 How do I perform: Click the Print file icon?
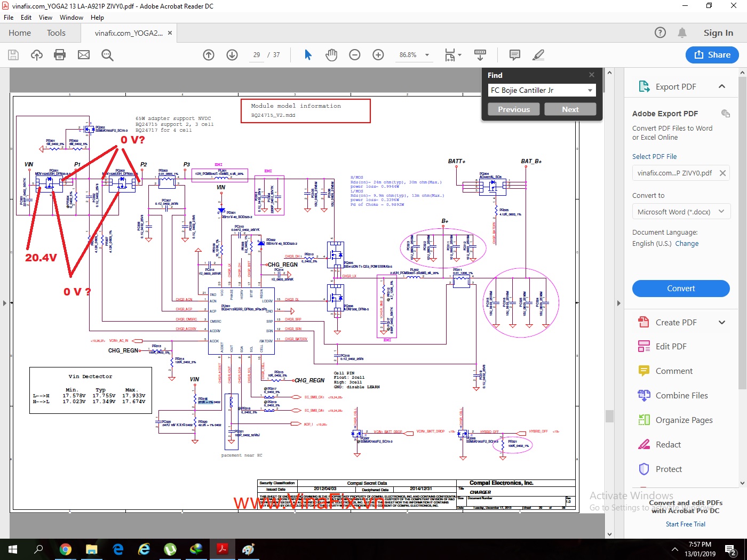[x=60, y=55]
